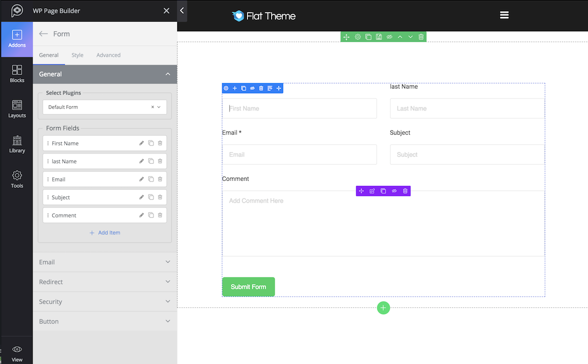Open the Default Form plugin dropdown
Screen dimensions: 588x364
pyautogui.click(x=158, y=107)
